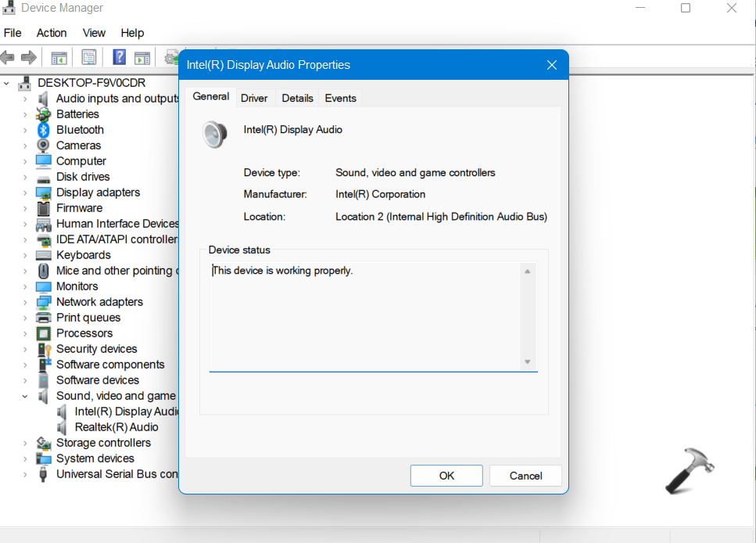
Task: Click the Properties toolbar icon
Action: point(89,57)
